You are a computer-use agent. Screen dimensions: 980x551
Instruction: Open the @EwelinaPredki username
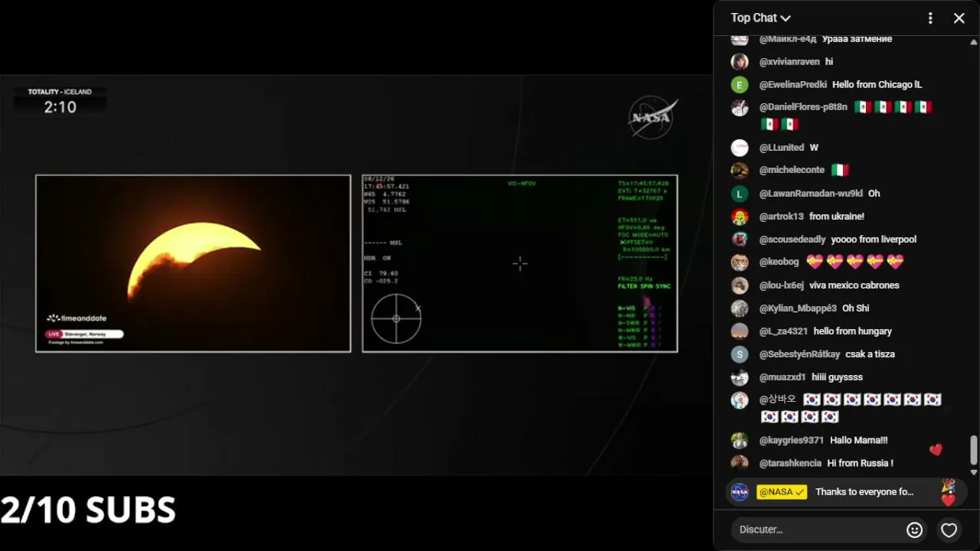793,85
